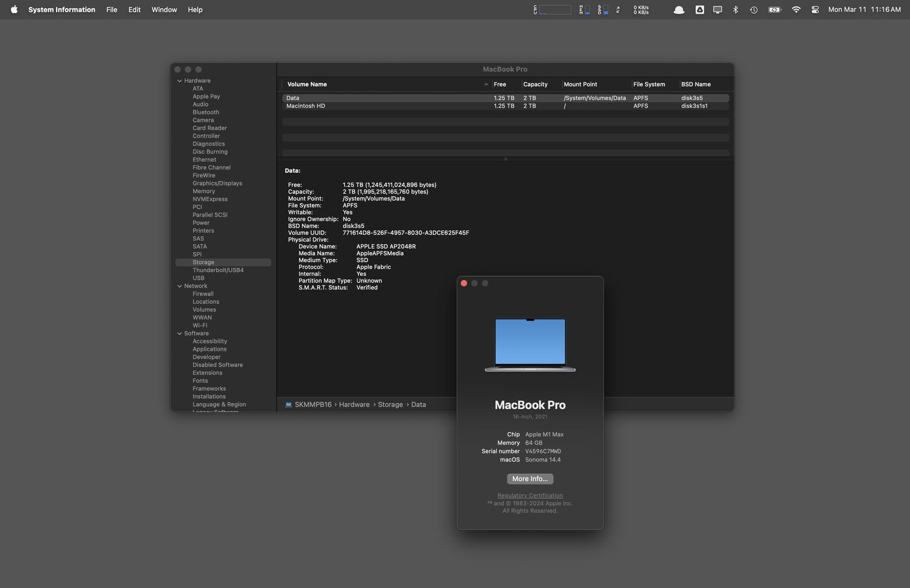Select Thunderbolt/USB4 in the sidebar
Screen dimensions: 910x588
click(218, 270)
